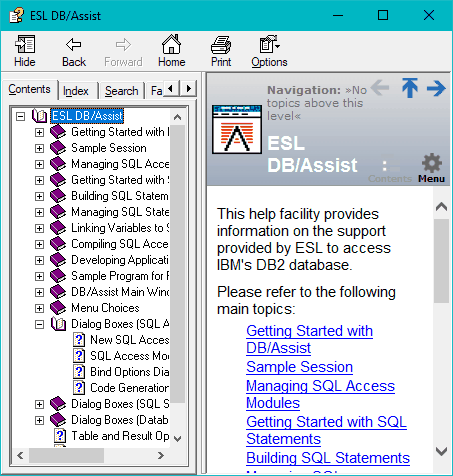Collapse the ESL DB/Assist root node
This screenshot has width=453, height=476.
tap(21, 116)
